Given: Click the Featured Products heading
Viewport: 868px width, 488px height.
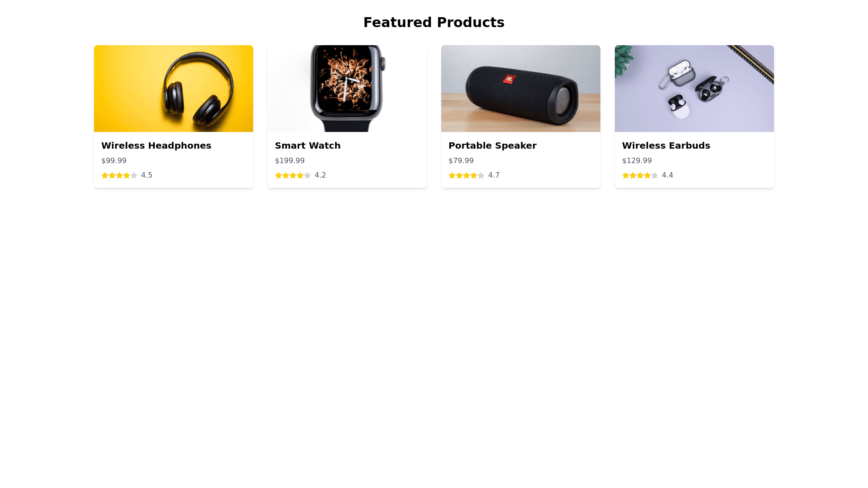Looking at the screenshot, I should click(x=434, y=22).
